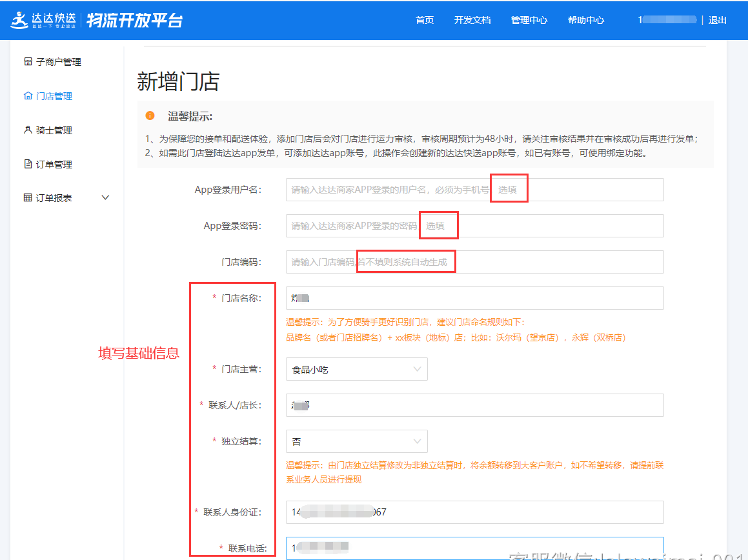The height and width of the screenshot is (560, 748).
Task: Open the 门店主营 dropdown
Action: 356,370
